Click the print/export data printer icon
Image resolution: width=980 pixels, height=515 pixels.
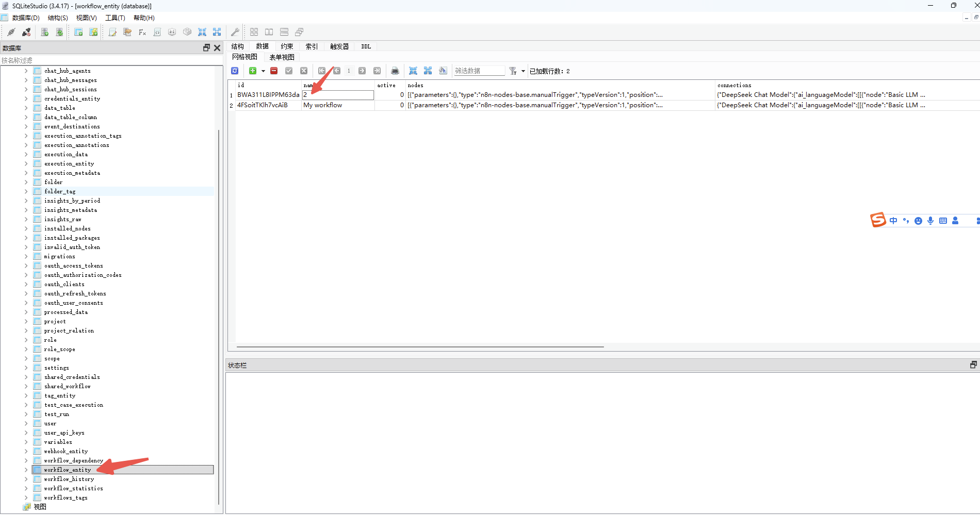(395, 71)
